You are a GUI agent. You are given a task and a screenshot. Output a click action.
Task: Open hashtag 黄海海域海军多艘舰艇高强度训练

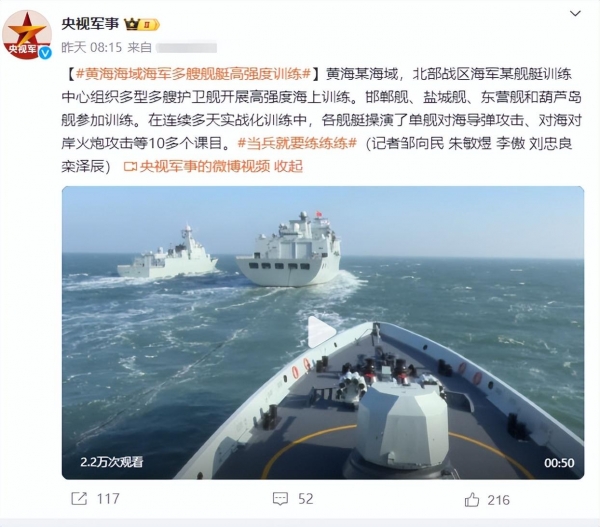(x=193, y=74)
